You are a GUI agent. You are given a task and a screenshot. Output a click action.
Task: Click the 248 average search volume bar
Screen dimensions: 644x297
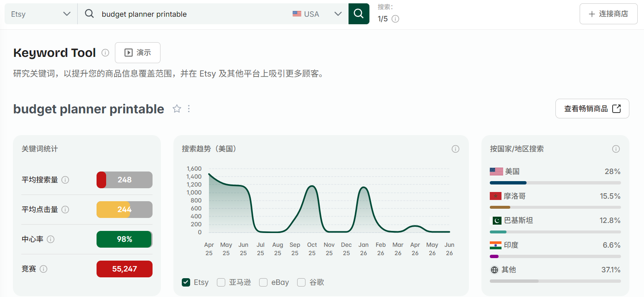tap(125, 180)
